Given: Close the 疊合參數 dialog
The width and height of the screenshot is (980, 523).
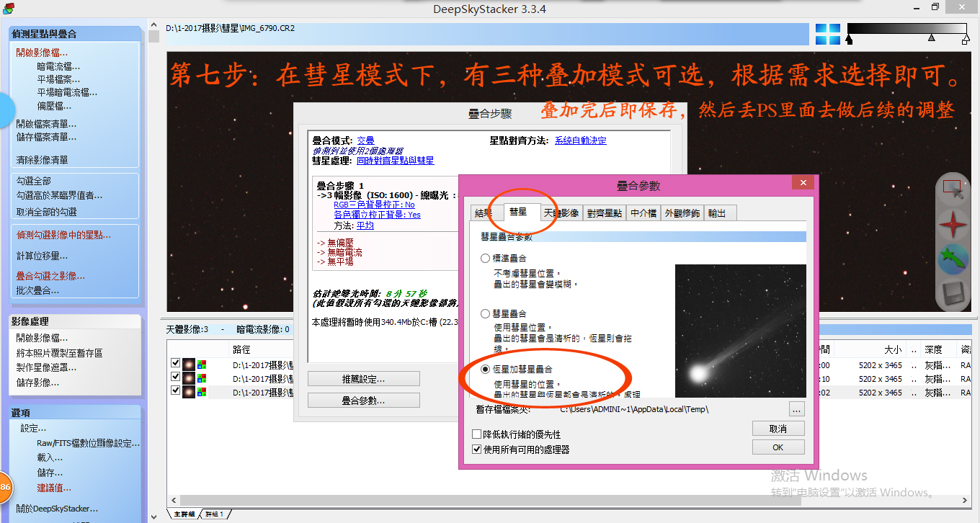Looking at the screenshot, I should click(x=803, y=184).
